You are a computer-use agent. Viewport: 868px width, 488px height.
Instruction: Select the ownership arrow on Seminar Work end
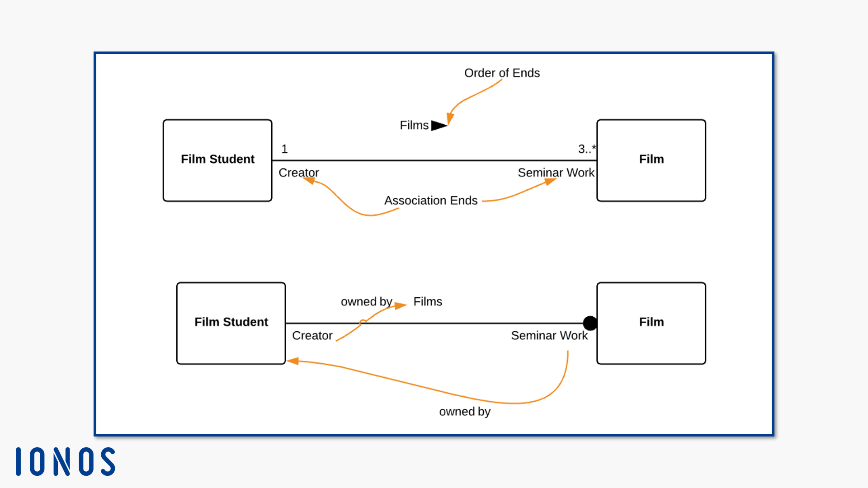588,322
